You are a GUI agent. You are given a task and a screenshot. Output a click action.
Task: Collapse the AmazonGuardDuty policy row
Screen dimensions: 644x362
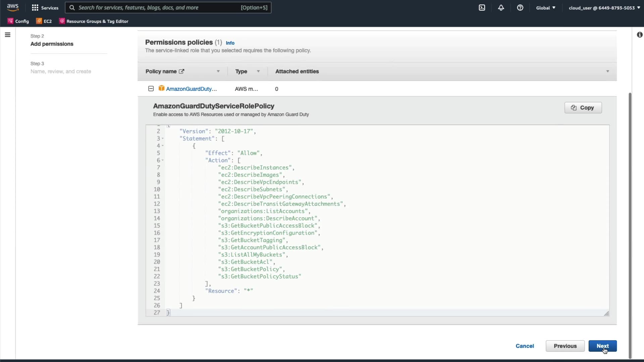click(x=151, y=89)
